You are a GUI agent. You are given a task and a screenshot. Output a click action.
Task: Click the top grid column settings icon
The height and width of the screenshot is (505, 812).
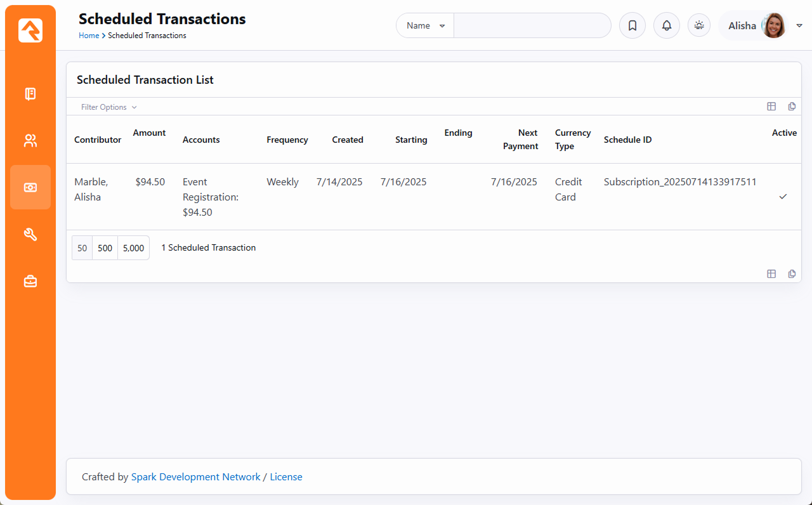(771, 107)
